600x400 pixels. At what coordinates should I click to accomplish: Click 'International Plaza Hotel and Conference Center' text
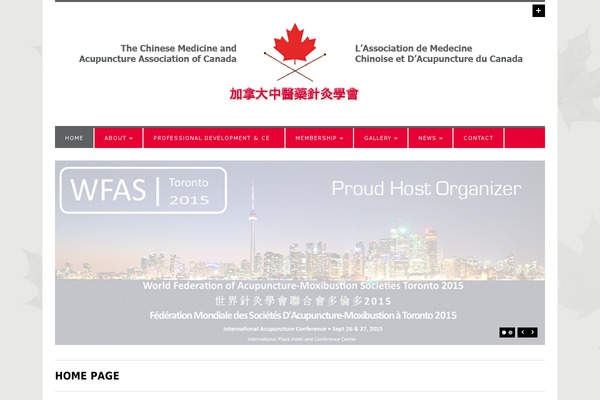pos(302,339)
